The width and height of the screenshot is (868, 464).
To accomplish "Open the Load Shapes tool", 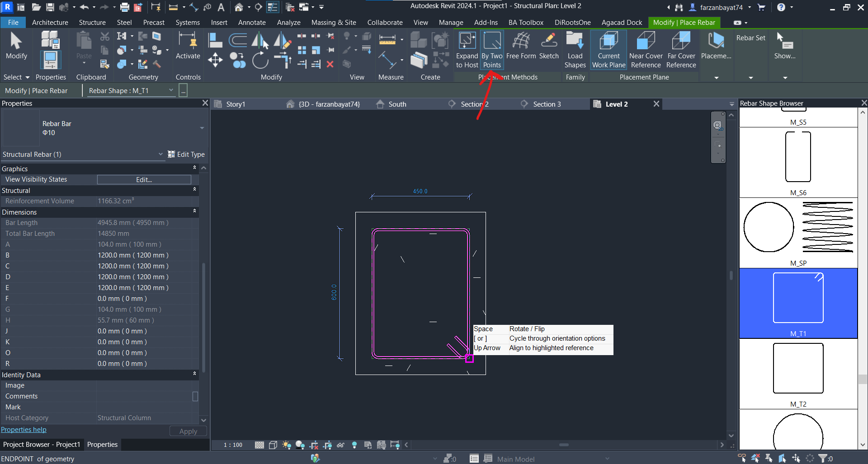I will 575,49.
